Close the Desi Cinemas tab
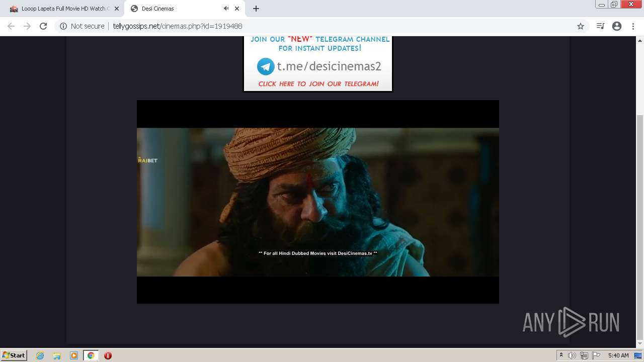The width and height of the screenshot is (644, 362). 237,9
